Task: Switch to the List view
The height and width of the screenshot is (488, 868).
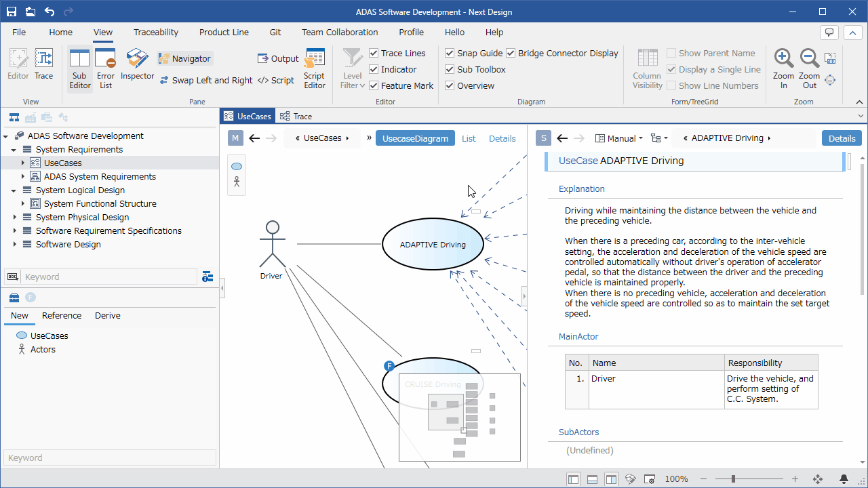Action: click(469, 138)
